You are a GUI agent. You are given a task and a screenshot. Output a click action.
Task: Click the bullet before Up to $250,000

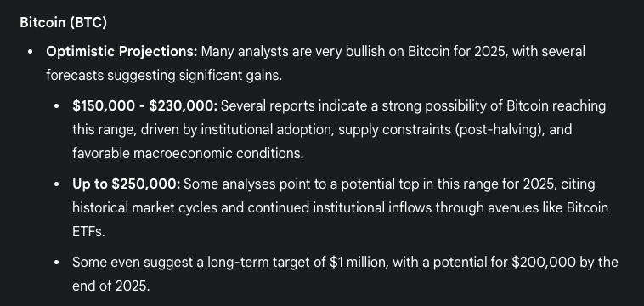click(57, 184)
